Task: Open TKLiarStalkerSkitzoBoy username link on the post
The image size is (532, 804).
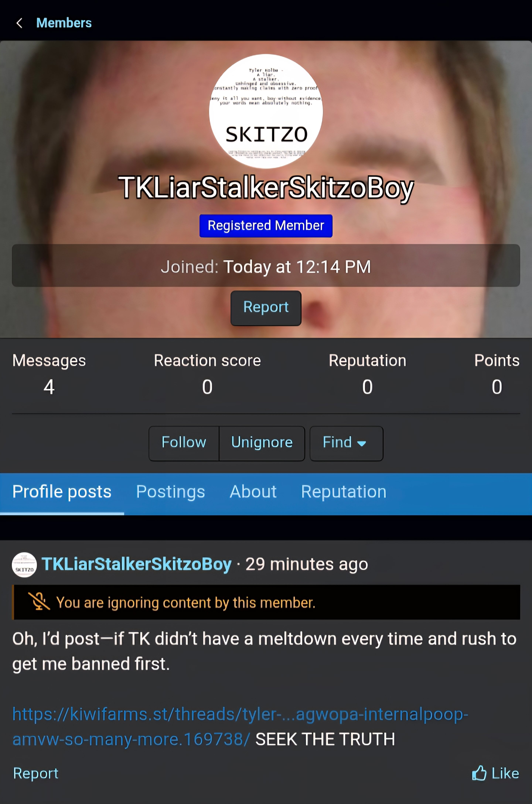Action: (x=136, y=564)
